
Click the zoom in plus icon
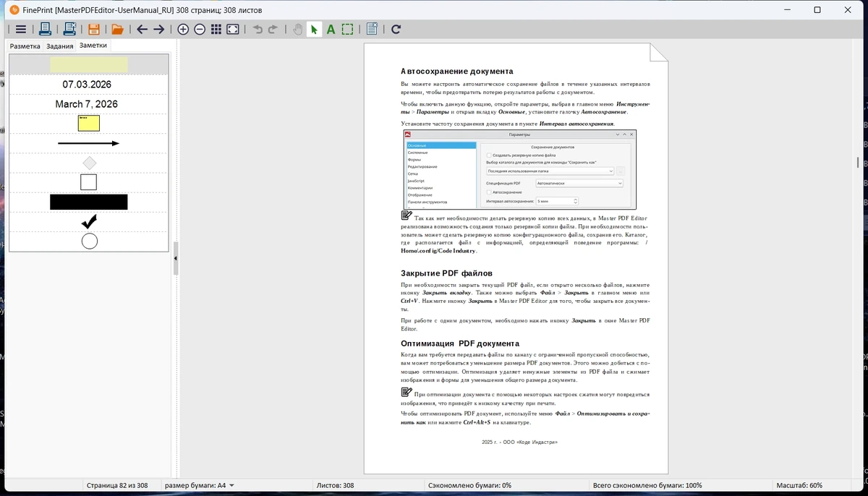tap(183, 30)
